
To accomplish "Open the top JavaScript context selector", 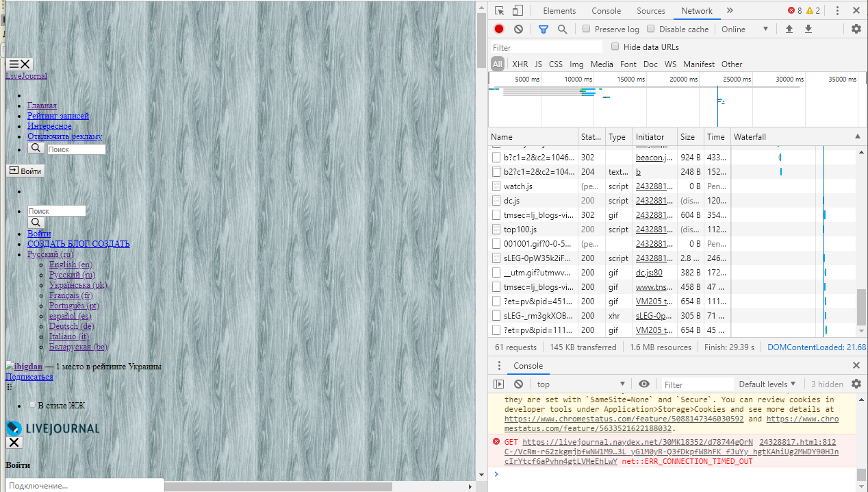I will [x=580, y=384].
